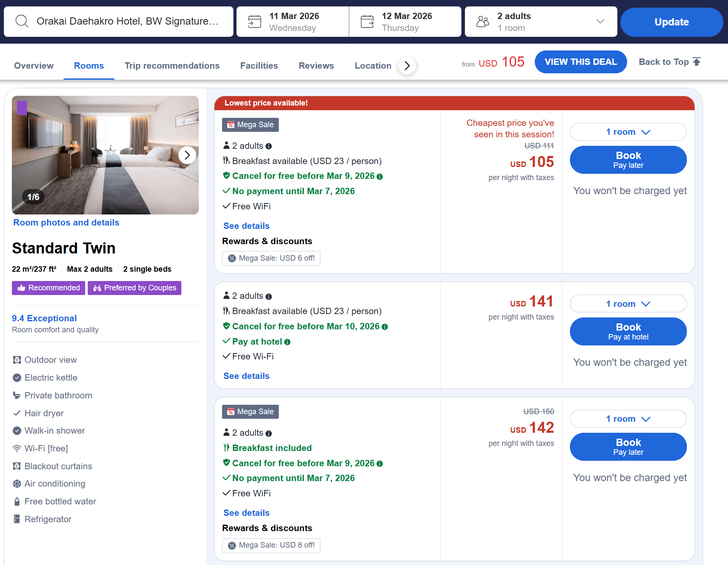
Task: Click next photo arrow on room image
Action: point(187,155)
